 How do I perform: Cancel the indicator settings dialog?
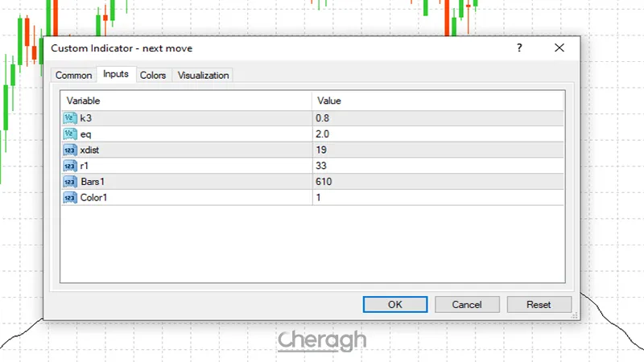pyautogui.click(x=467, y=305)
